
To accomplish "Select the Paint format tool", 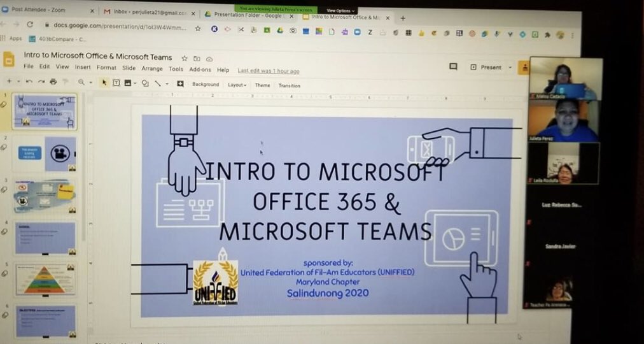I will [65, 82].
